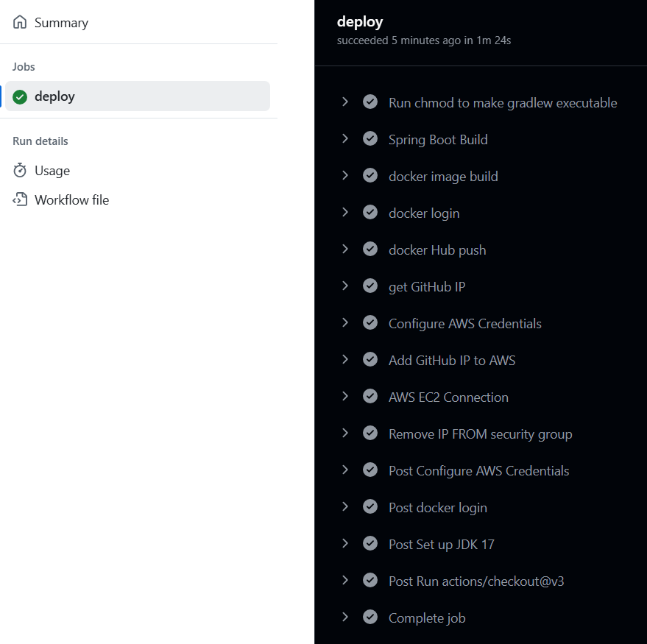Click the 'AWS EC2 Connection' step label

point(448,397)
